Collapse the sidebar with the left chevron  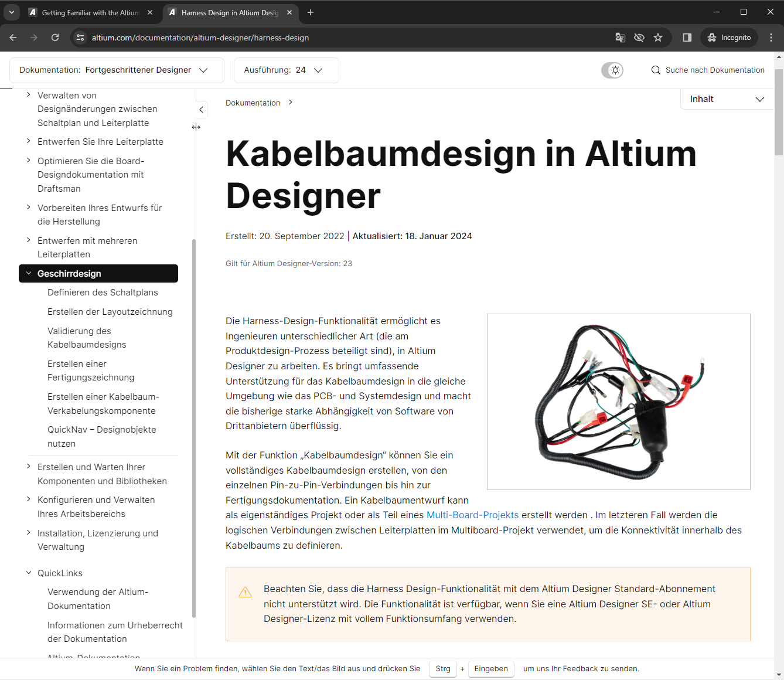tap(201, 110)
